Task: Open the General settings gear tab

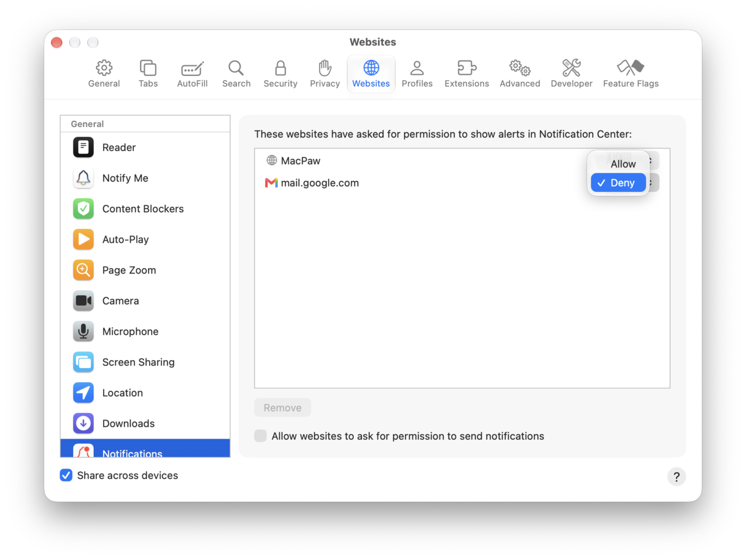Action: tap(104, 74)
